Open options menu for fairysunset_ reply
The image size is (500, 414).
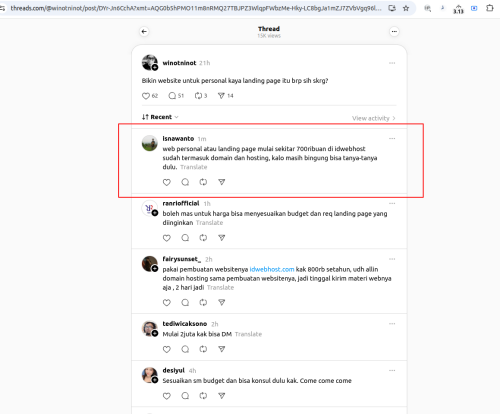tap(392, 259)
